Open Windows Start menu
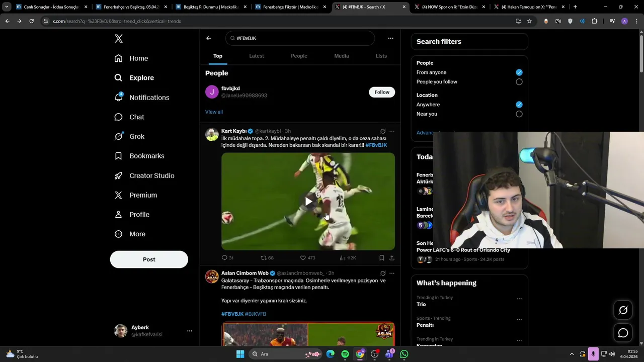644x362 pixels. (240, 354)
